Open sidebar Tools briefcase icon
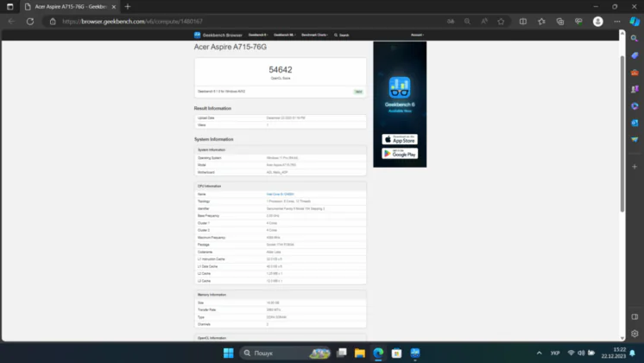Viewport: 644px width, 363px height. [x=635, y=73]
